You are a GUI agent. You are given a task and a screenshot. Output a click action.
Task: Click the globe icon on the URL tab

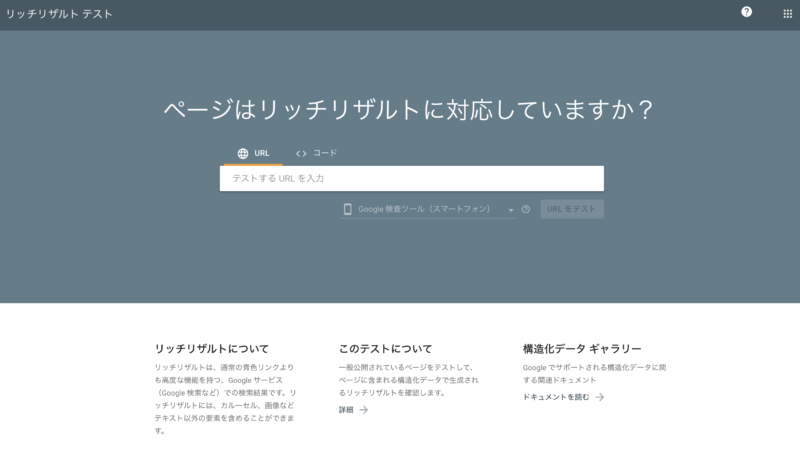243,154
